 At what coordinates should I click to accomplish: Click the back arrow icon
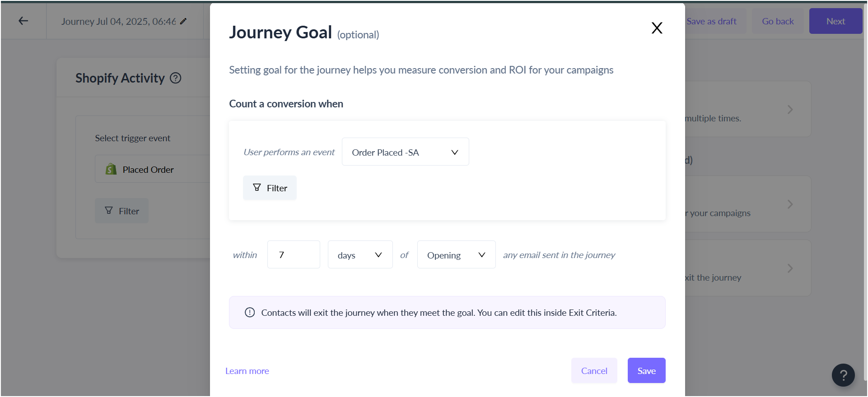[23, 21]
